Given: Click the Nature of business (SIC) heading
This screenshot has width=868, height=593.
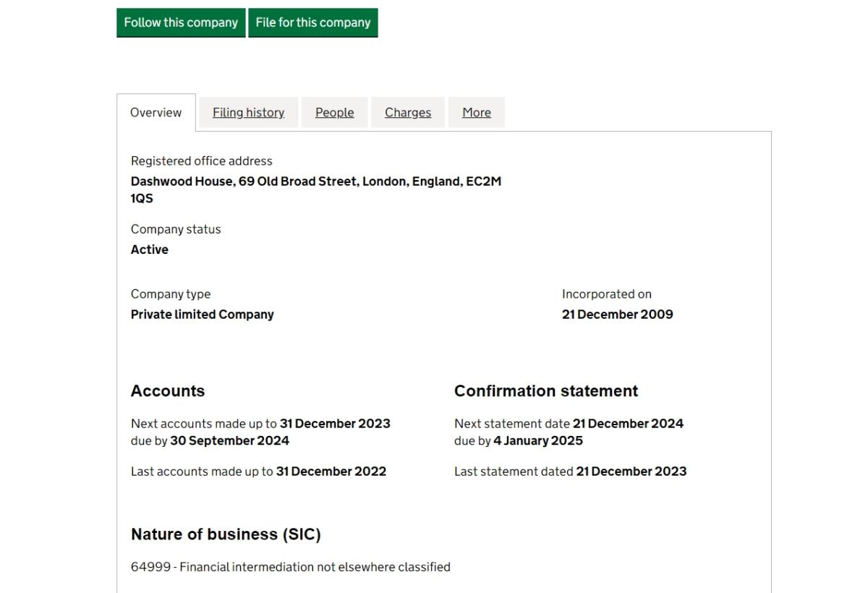Looking at the screenshot, I should pos(225,534).
